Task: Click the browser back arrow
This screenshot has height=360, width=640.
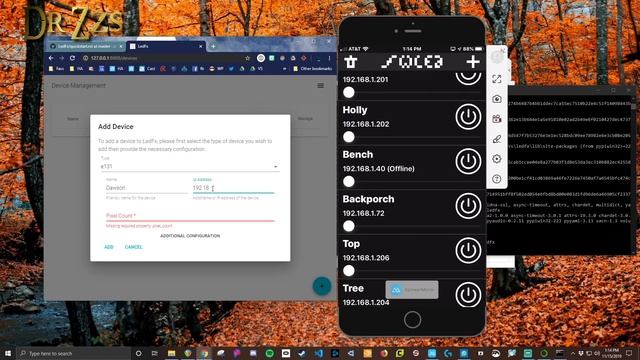Action: (x=51, y=58)
